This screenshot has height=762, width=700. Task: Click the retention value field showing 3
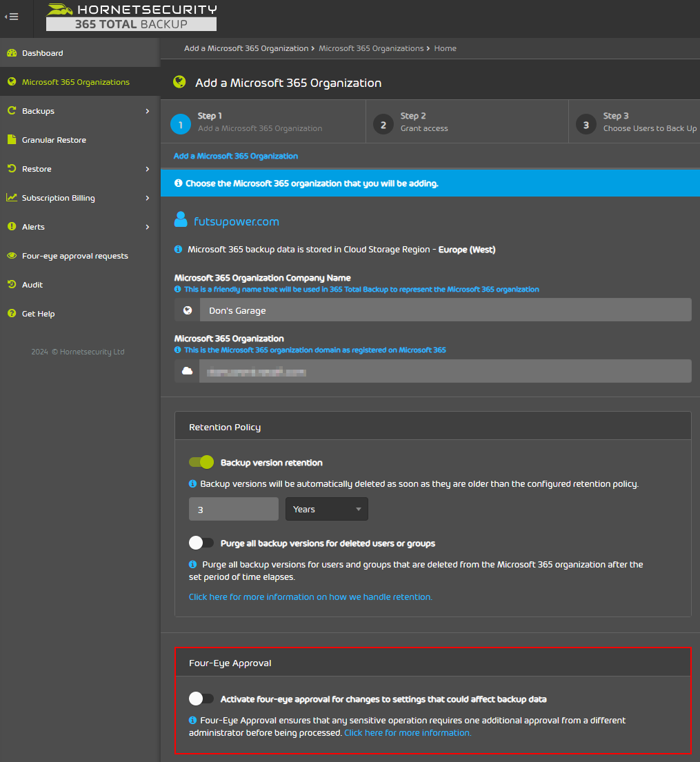point(233,509)
